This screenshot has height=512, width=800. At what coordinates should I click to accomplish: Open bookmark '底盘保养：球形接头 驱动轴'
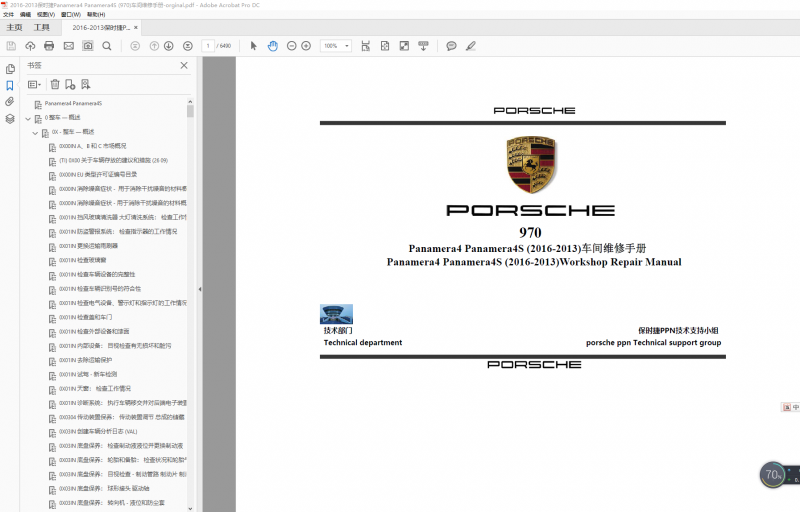(104, 489)
